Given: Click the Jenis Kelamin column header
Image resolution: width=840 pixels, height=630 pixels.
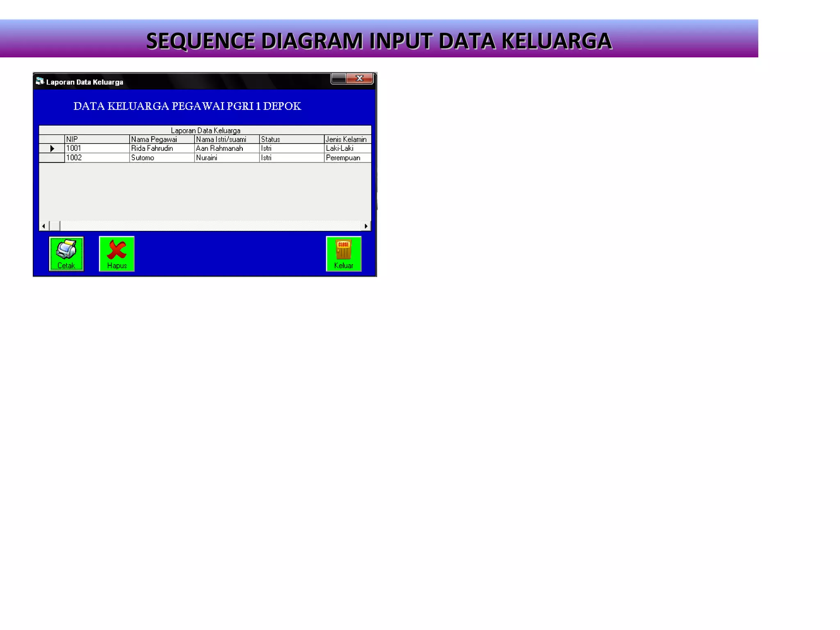Looking at the screenshot, I should click(348, 139).
